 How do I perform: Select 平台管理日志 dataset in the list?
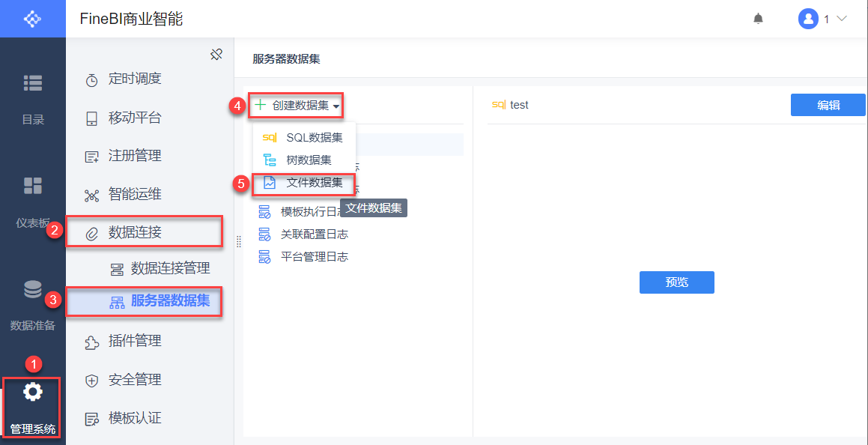tap(314, 256)
